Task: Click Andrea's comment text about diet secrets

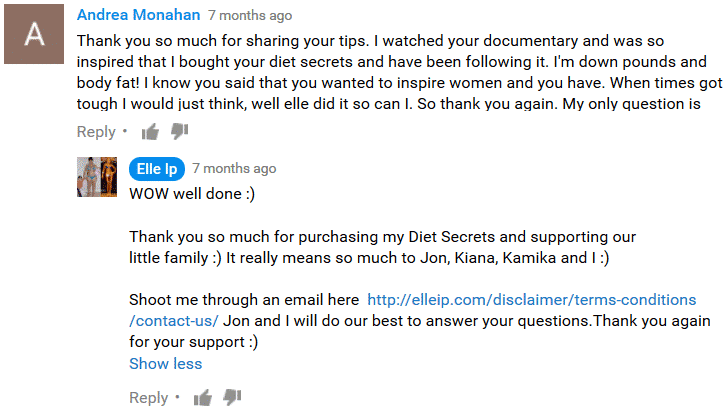Action: pyautogui.click(x=400, y=72)
